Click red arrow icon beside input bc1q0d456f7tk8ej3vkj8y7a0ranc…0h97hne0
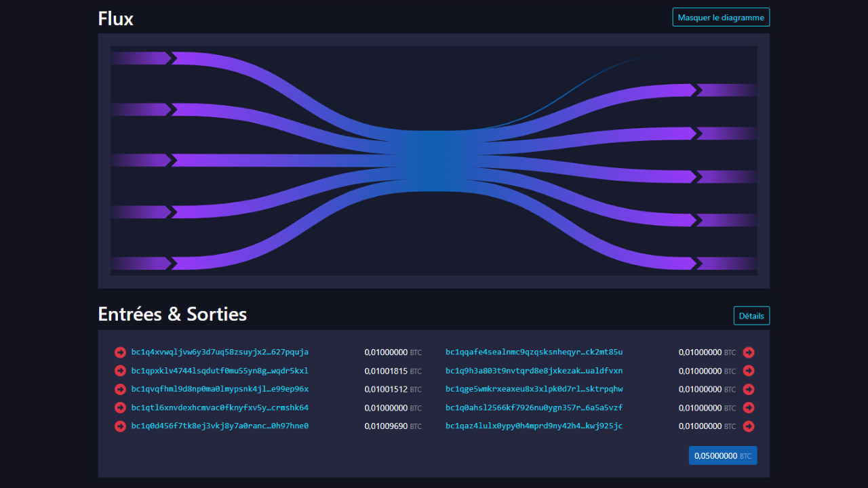 pyautogui.click(x=120, y=426)
